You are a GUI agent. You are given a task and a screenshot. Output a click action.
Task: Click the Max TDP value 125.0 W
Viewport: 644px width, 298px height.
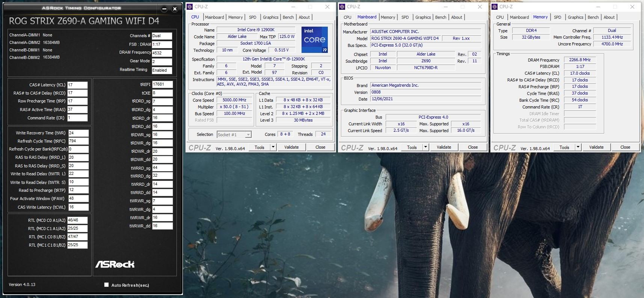(x=287, y=36)
